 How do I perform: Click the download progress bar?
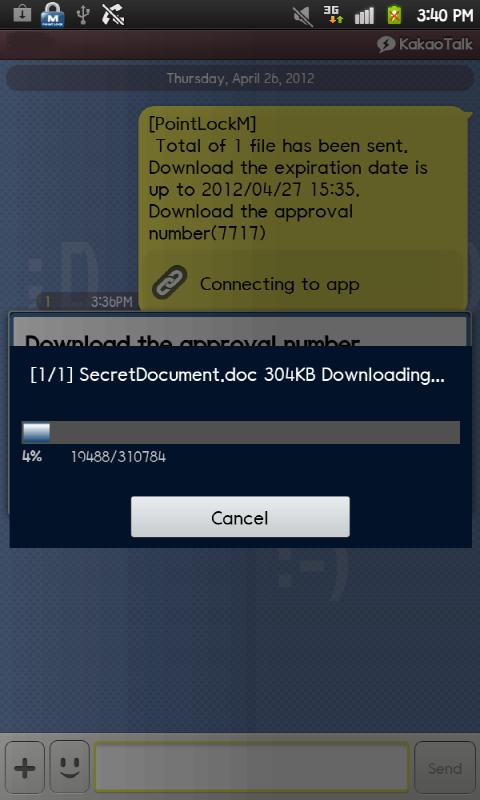tap(241, 432)
